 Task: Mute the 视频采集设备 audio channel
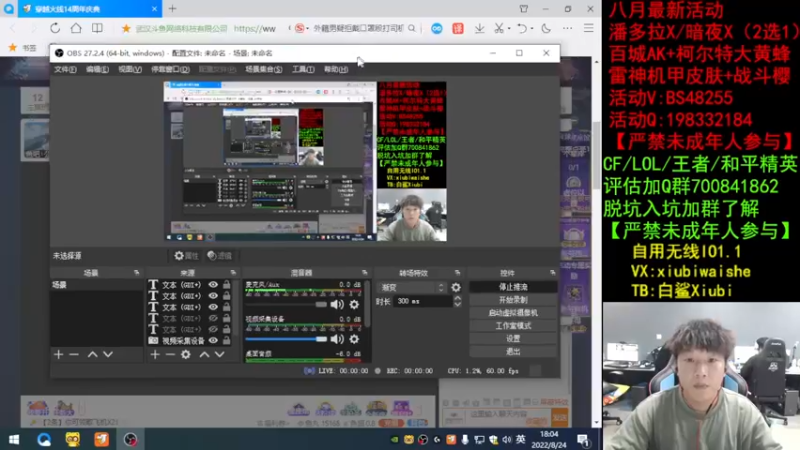[337, 339]
